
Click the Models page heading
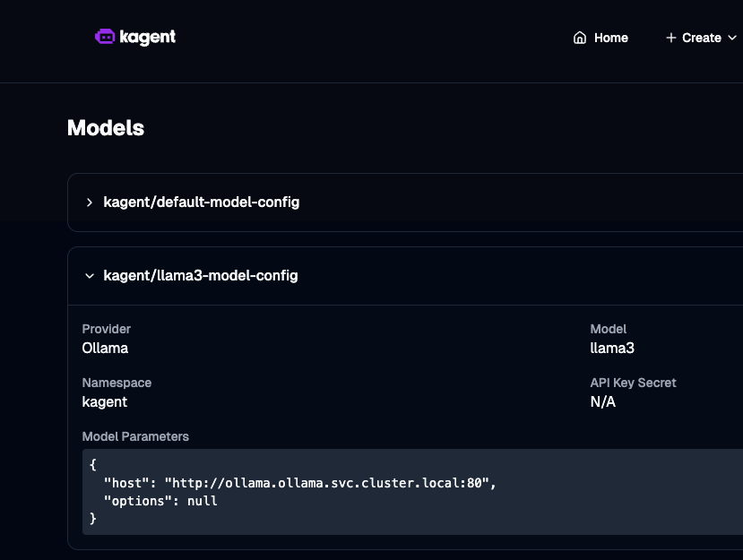(x=106, y=128)
